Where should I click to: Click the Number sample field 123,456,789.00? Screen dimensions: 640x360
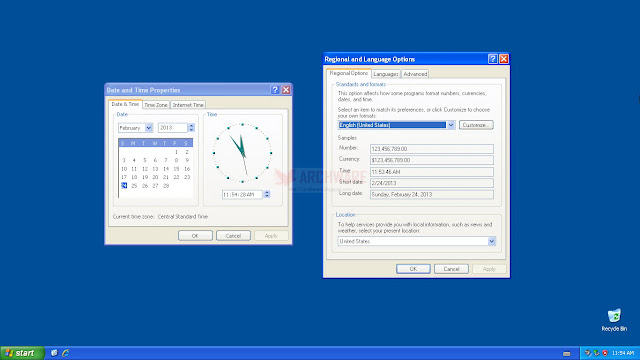(432, 149)
